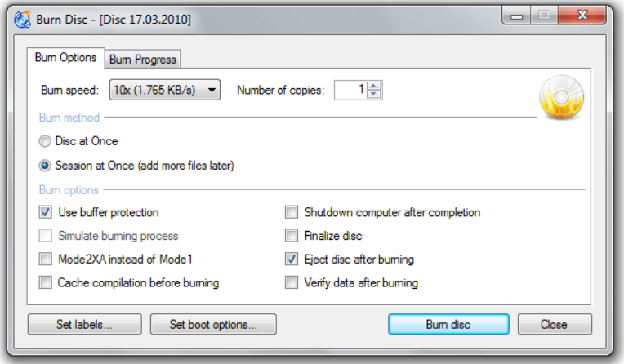Enable Verify data after burning
This screenshot has width=624, height=364.
click(x=292, y=283)
